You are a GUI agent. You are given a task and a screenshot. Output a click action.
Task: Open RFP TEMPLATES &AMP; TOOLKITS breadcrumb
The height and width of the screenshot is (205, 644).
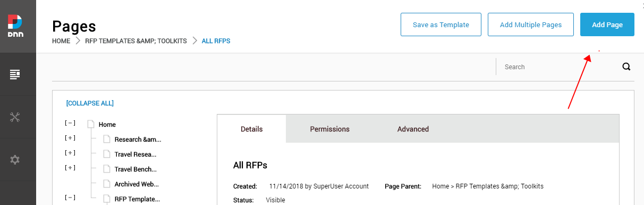click(136, 40)
